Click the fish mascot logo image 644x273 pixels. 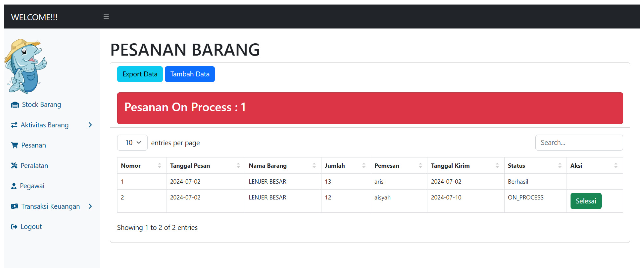click(26, 66)
